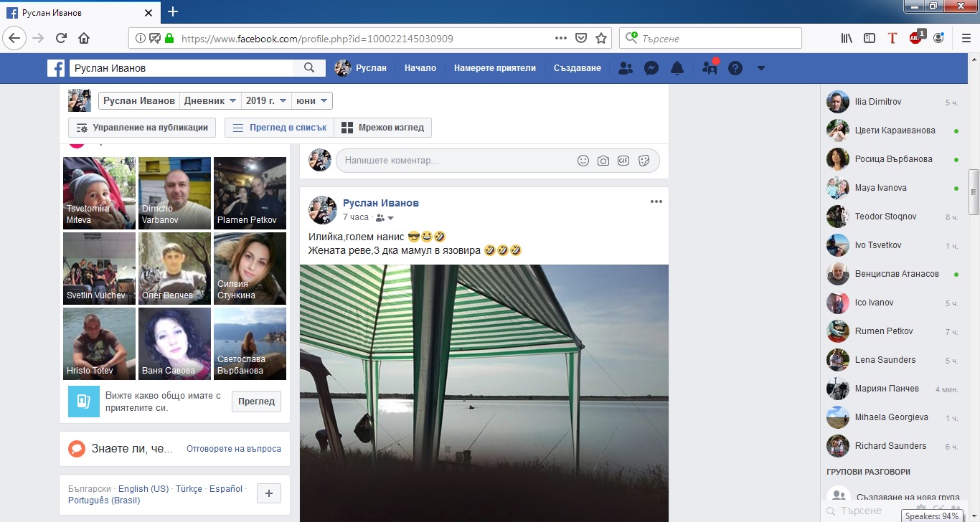The height and width of the screenshot is (522, 980).
Task: Open Създаване menu
Action: coord(578,68)
